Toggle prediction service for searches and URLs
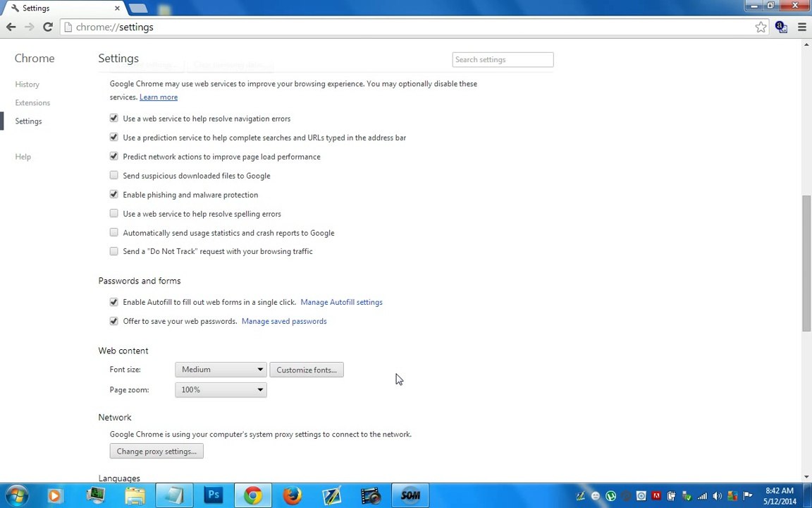Viewport: 812px width, 508px height. 114,138
